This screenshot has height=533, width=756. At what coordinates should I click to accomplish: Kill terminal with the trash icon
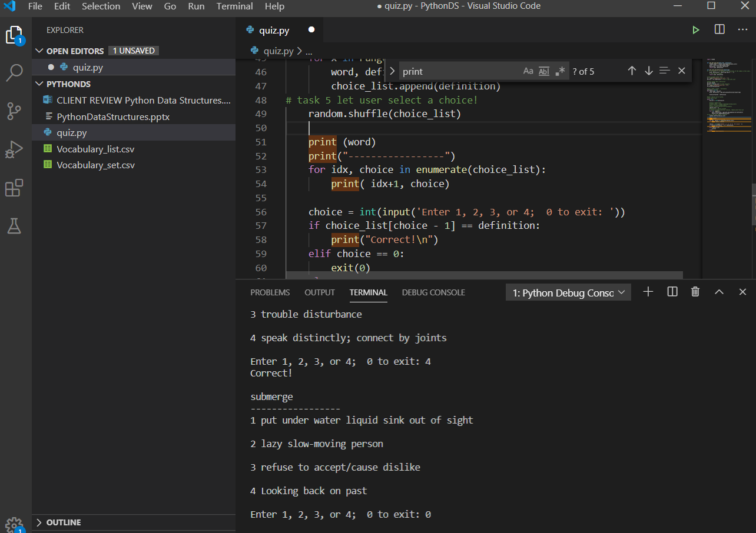click(695, 292)
